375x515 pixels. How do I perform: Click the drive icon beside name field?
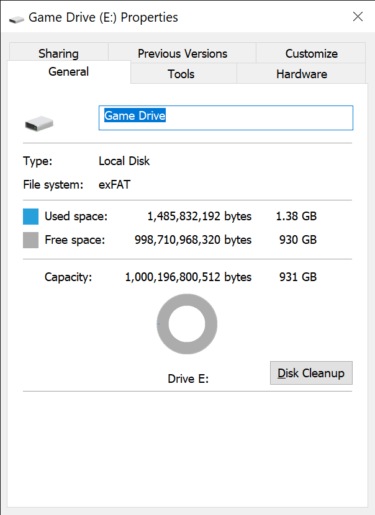pos(39,123)
